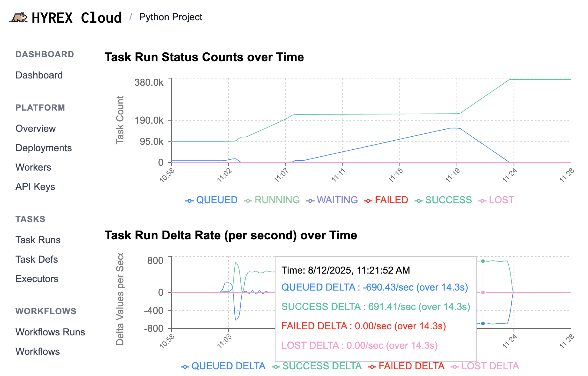The width and height of the screenshot is (588, 376).
Task: Click the Hyrex hedgehog logo icon
Action: coord(19,17)
